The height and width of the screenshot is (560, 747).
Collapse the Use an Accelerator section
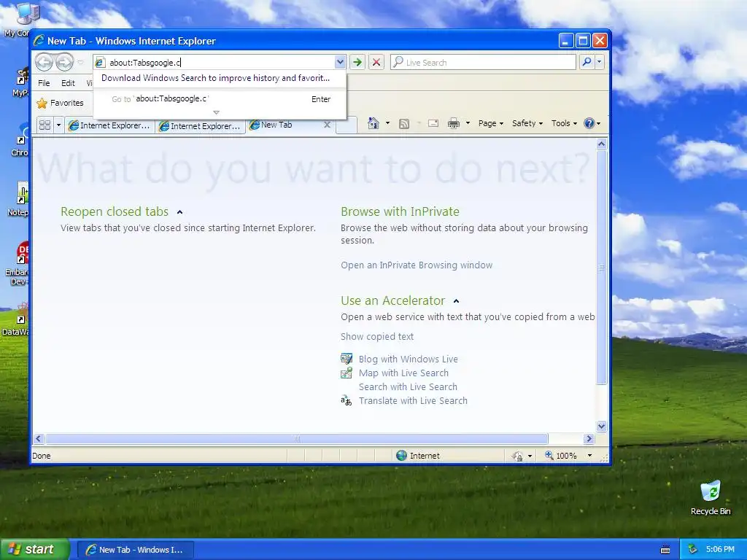pyautogui.click(x=456, y=301)
